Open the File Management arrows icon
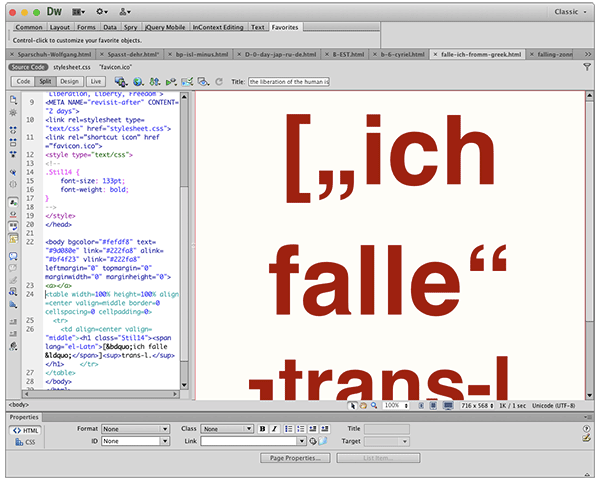The width and height of the screenshot is (600, 483). [x=155, y=82]
